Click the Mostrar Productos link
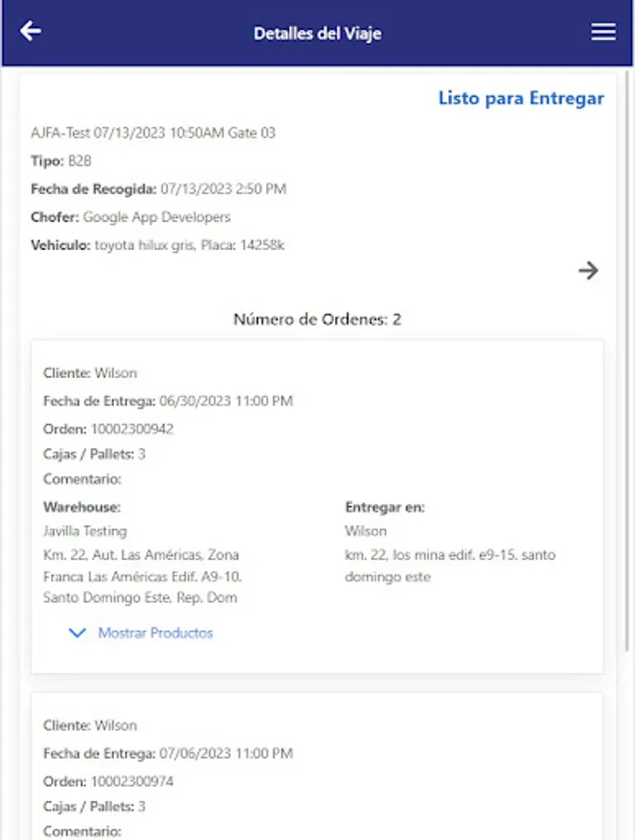 (155, 633)
